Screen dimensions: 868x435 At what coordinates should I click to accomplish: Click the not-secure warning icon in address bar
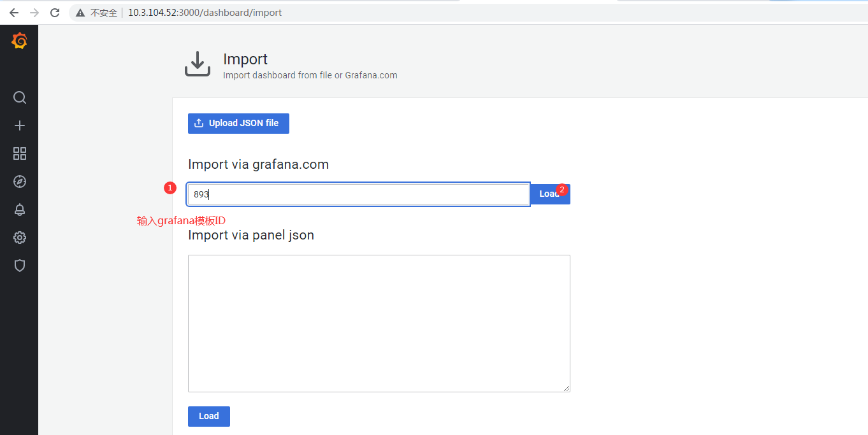(80, 13)
